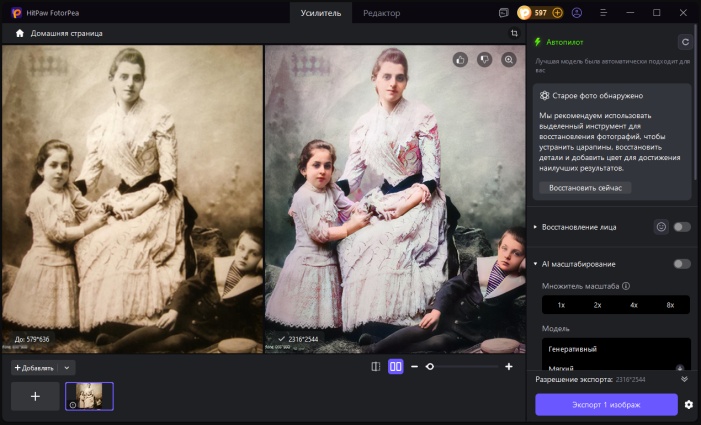The image size is (701, 425).
Task: Click the Autopilot lightning icon
Action: [x=538, y=42]
